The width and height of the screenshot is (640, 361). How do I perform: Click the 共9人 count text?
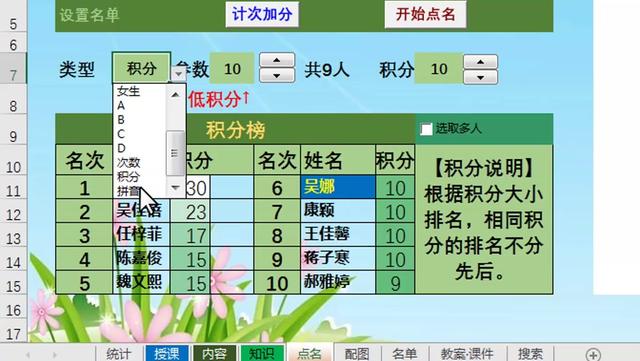click(x=327, y=70)
